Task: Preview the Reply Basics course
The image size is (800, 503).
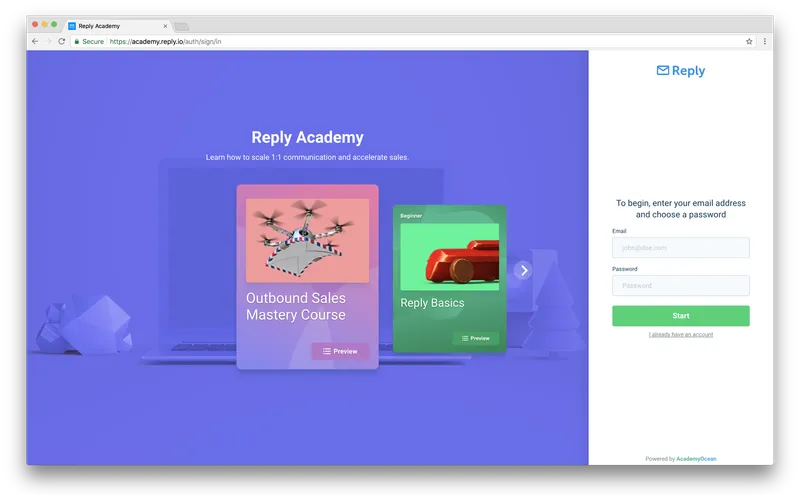Action: [476, 338]
